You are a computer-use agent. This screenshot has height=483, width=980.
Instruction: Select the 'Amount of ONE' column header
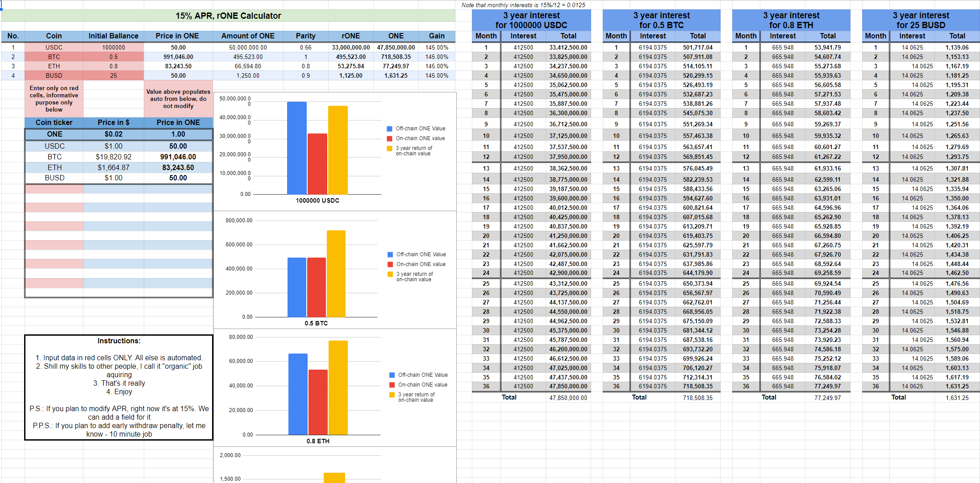[x=248, y=36]
